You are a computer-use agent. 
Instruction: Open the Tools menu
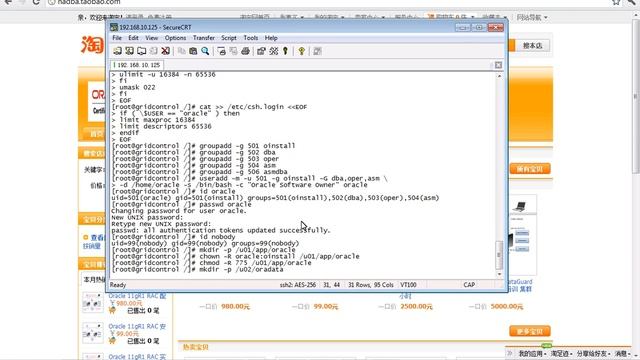coord(251,38)
